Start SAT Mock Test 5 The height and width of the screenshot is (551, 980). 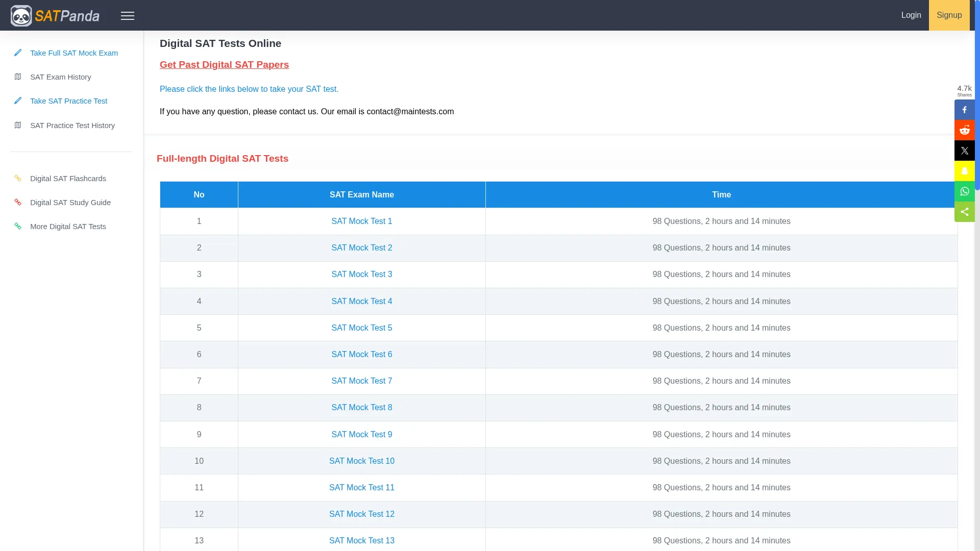362,328
